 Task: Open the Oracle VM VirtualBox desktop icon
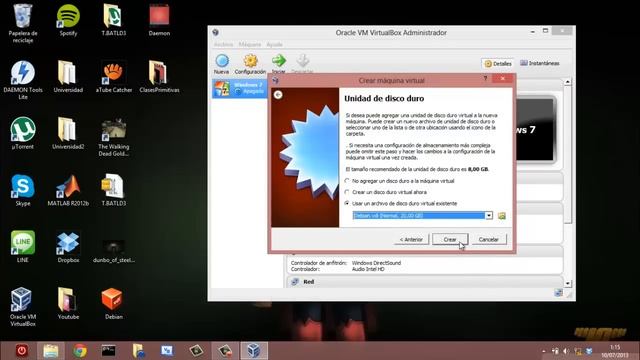click(23, 307)
